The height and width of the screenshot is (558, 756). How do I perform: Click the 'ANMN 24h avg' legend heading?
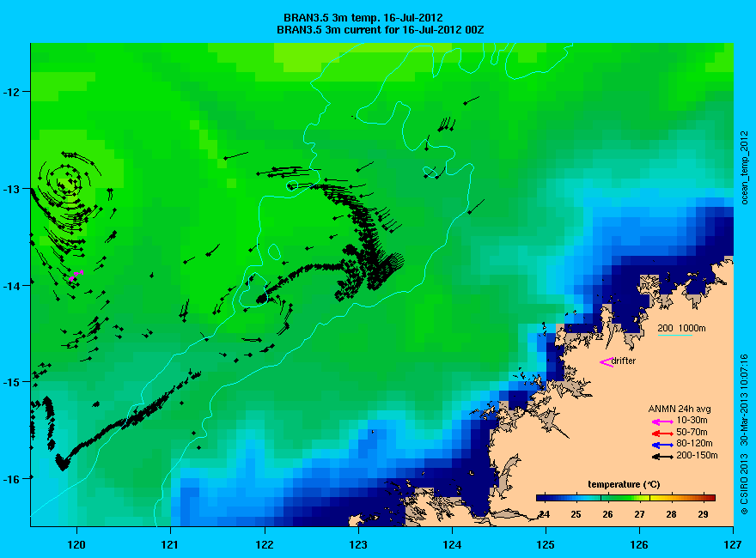pos(680,409)
